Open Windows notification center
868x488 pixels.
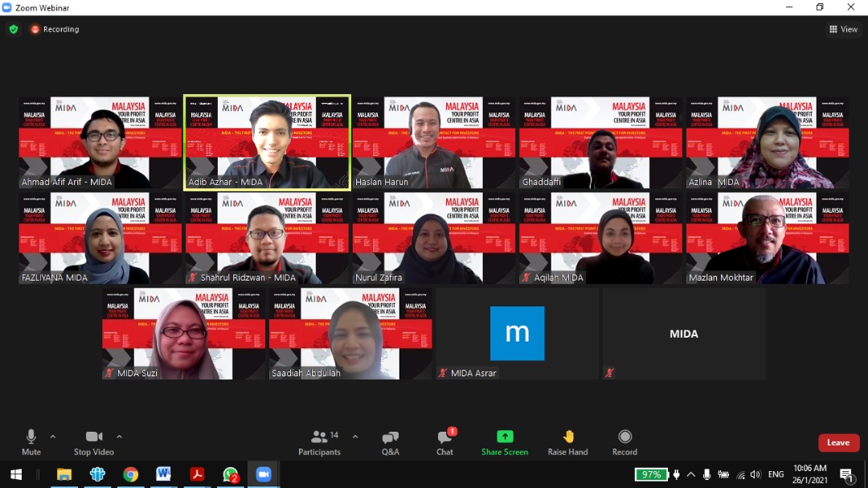point(846,474)
